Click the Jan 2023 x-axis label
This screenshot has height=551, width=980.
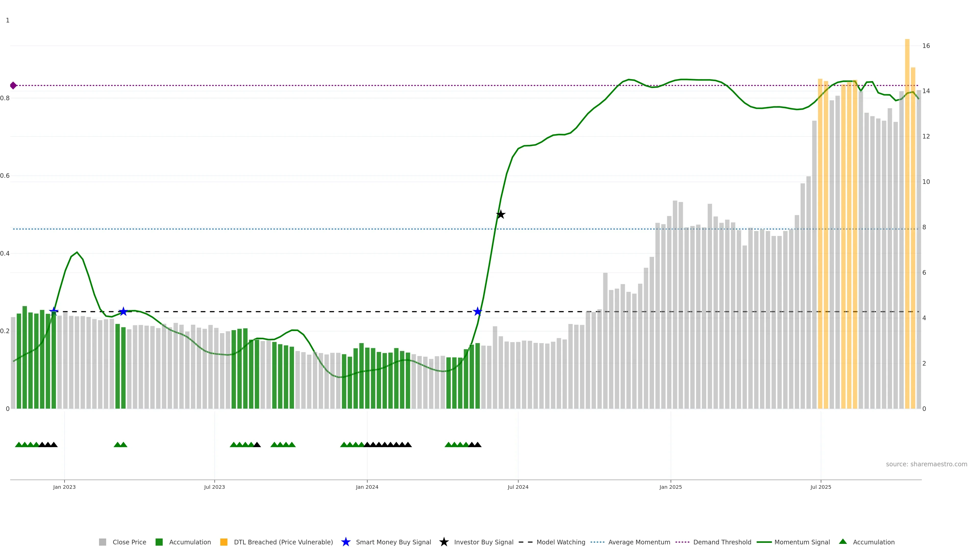click(x=64, y=487)
